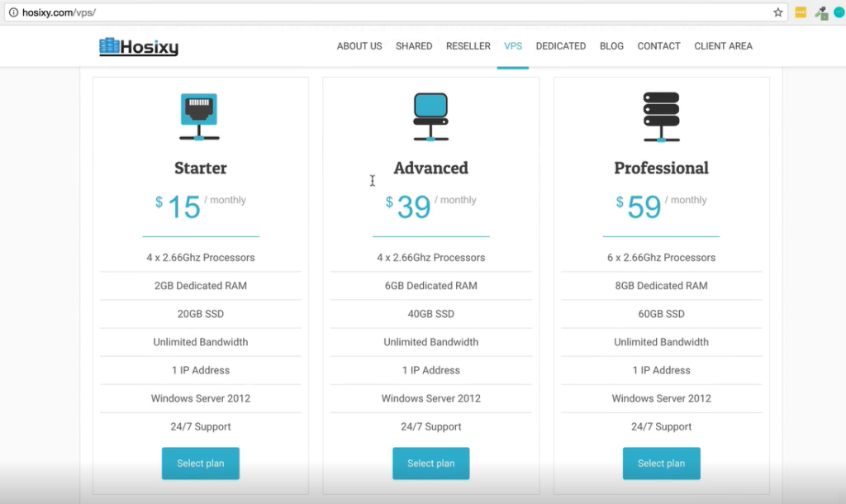Click Advanced plan's 4 x 2.66Ghz Processors
This screenshot has height=504, width=846.
pyautogui.click(x=431, y=258)
